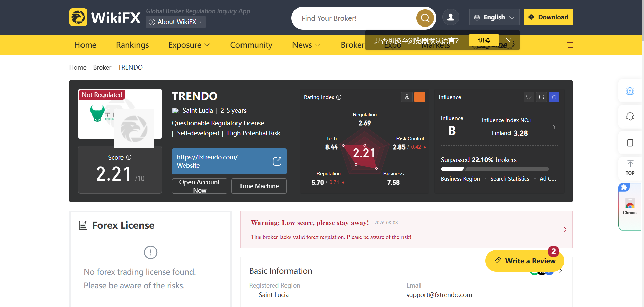Viewport: 644px width, 307px height.
Task: Close the language switch popup
Action: click(x=508, y=40)
